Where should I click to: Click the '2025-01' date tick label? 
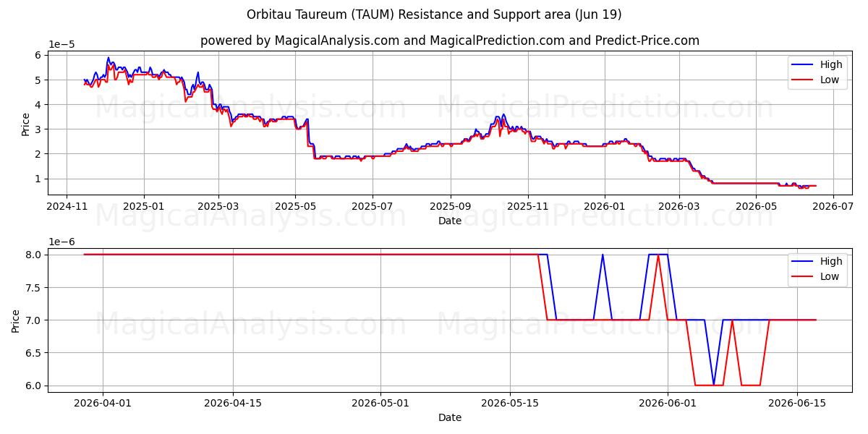143,208
